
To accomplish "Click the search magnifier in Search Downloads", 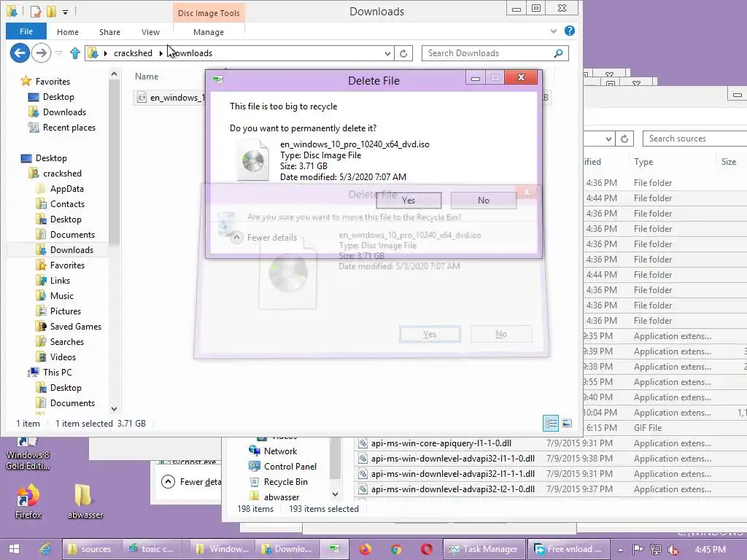I will pyautogui.click(x=558, y=53).
